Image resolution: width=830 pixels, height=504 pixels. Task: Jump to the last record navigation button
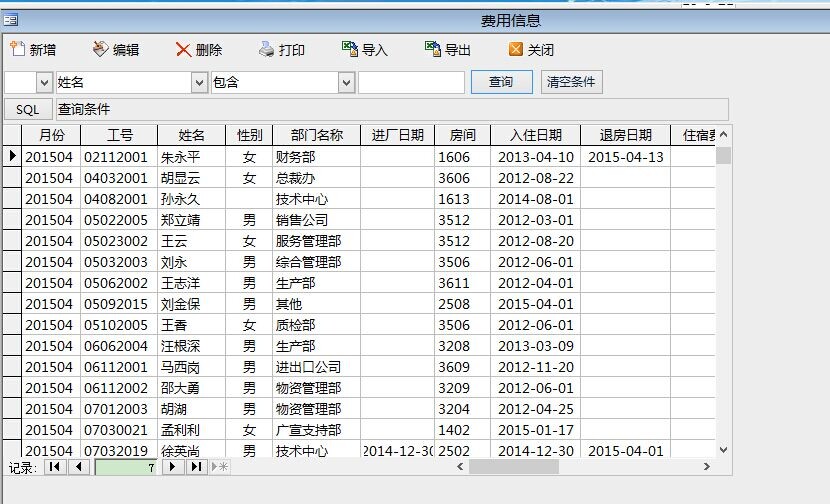(196, 467)
